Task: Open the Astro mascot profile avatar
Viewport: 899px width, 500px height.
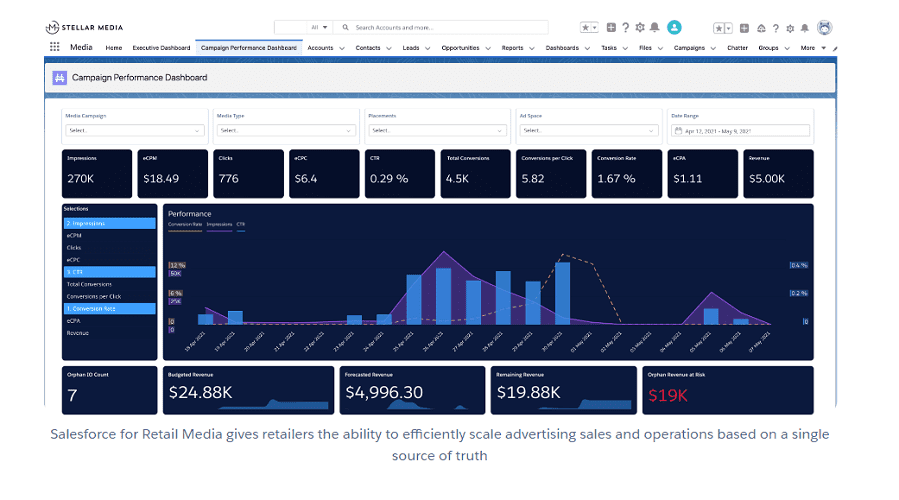Action: point(824,28)
